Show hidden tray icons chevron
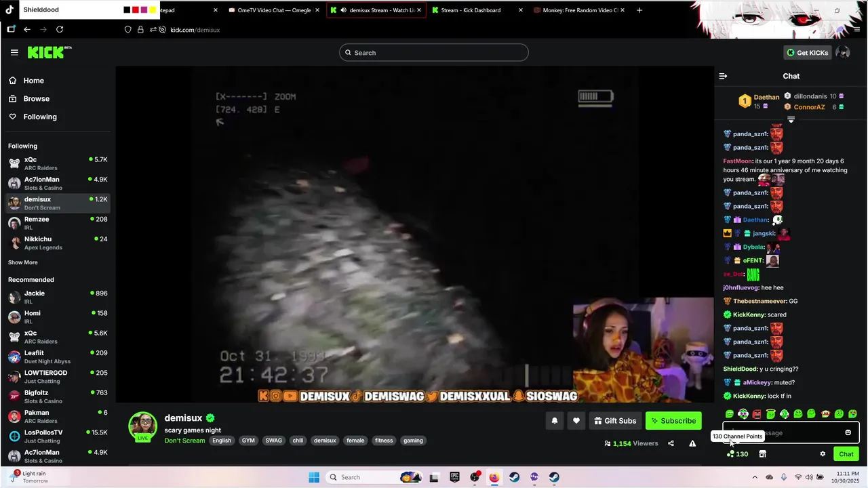868x488 pixels. click(756, 477)
